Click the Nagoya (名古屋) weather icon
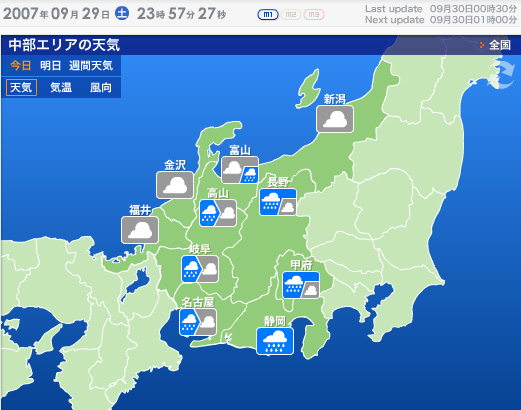 [x=198, y=322]
